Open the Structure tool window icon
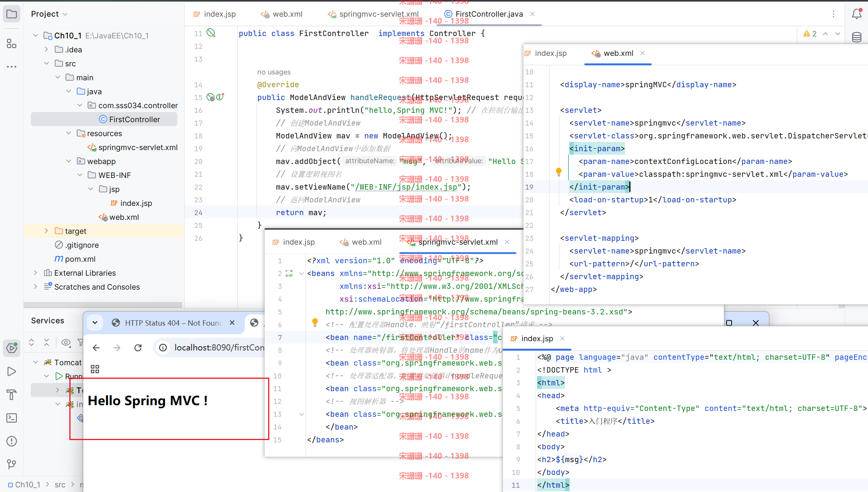The image size is (868, 492). [12, 44]
